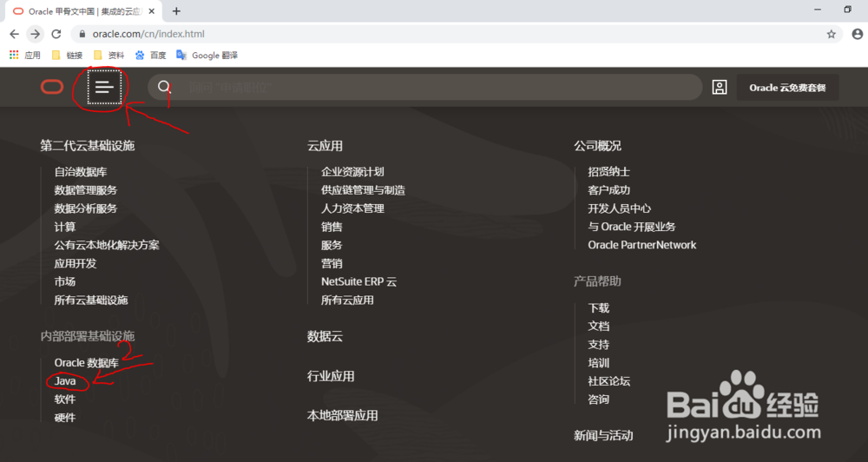This screenshot has height=462, width=868.
Task: Open the 软件 menu item
Action: tap(65, 399)
